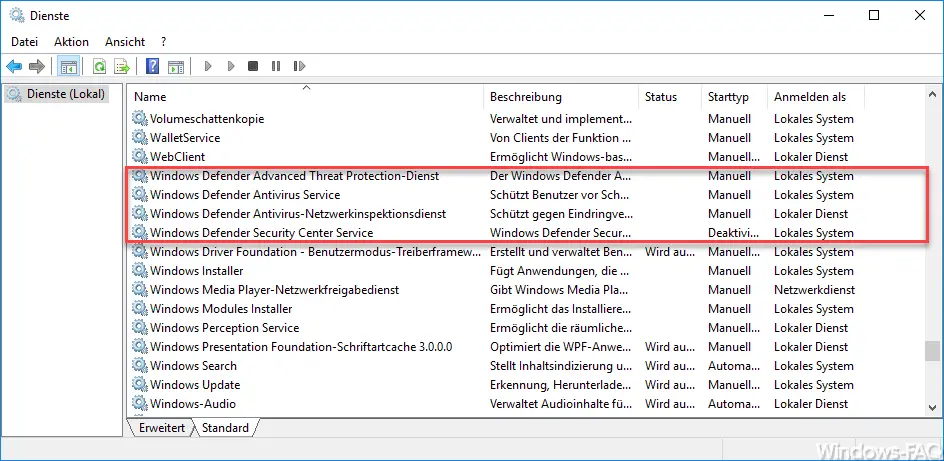Screen dimensions: 944x461
Task: Click description 'Stellt Inhaltsindizierung u...'
Action: click(560, 366)
